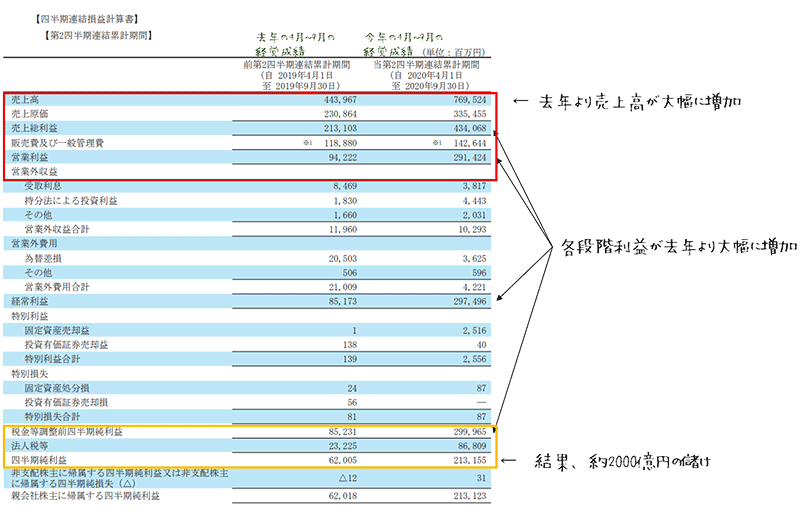Select the value 85,231 for 税金等調整前四半期純利益
The image size is (800, 514).
(x=343, y=431)
